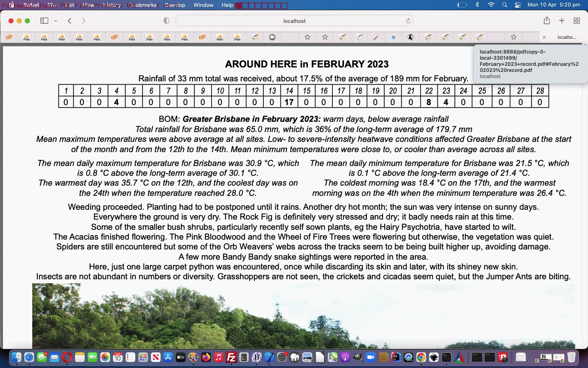
Task: Close the localho... tab
Action: click(x=544, y=37)
